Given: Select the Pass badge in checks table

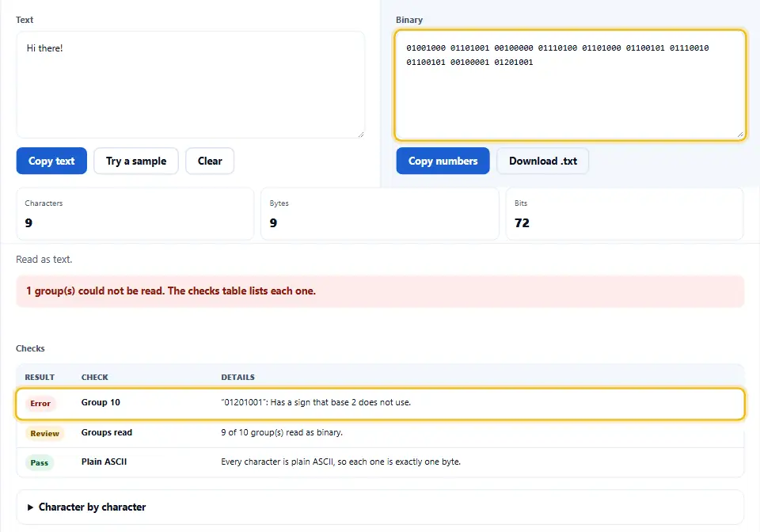Looking at the screenshot, I should [40, 462].
